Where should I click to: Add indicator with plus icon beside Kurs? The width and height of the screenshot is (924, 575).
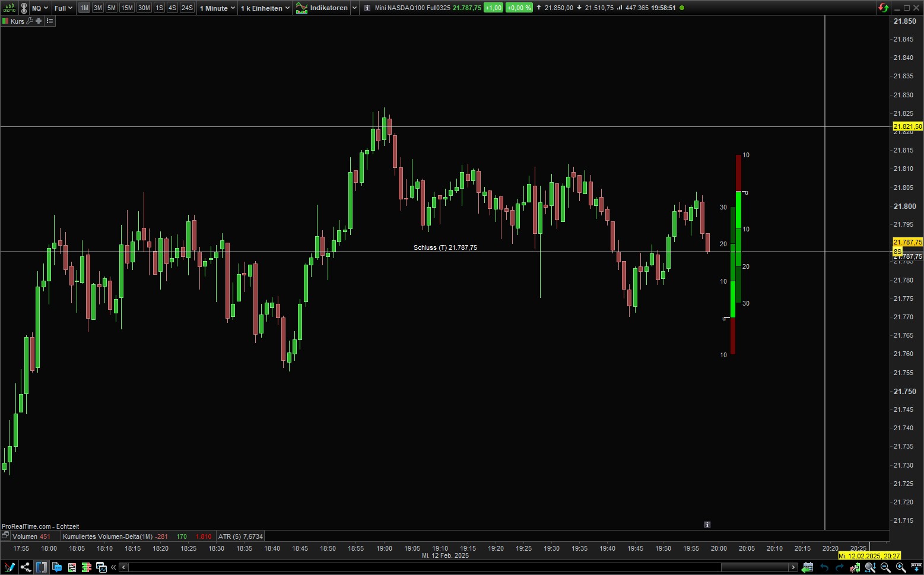(x=39, y=21)
